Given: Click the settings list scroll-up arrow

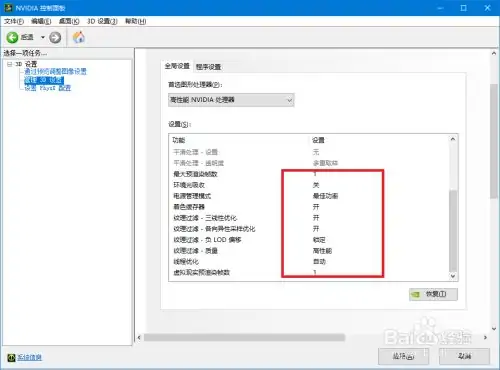Looking at the screenshot, I should (x=453, y=139).
